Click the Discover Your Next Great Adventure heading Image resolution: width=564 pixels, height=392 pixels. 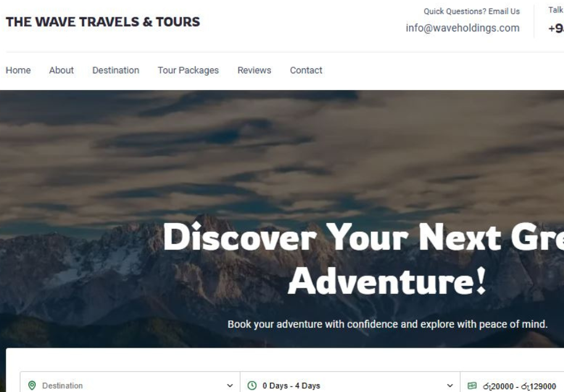[x=363, y=259]
